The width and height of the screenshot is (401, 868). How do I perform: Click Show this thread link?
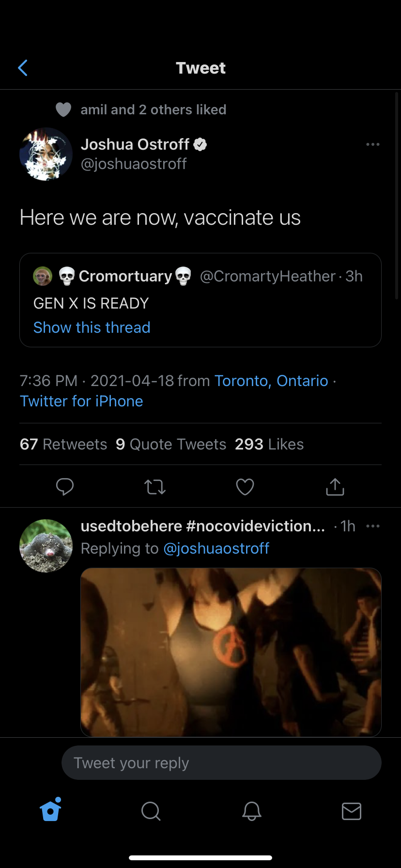(x=92, y=327)
